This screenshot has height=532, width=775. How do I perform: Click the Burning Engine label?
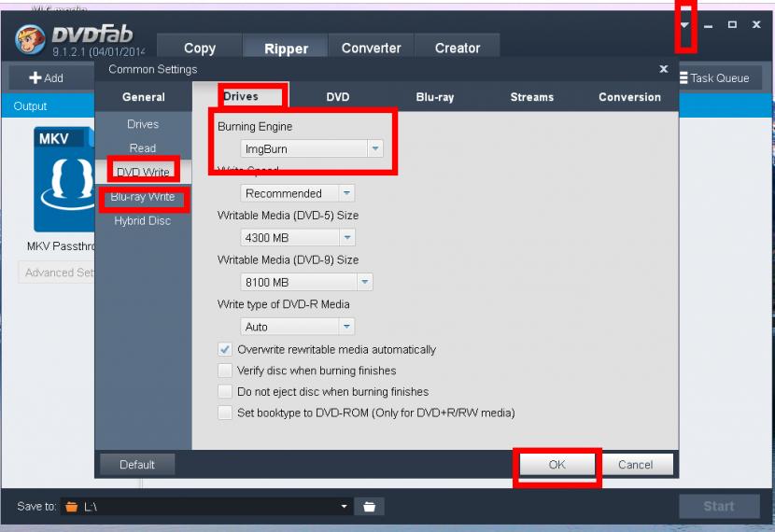(x=255, y=126)
